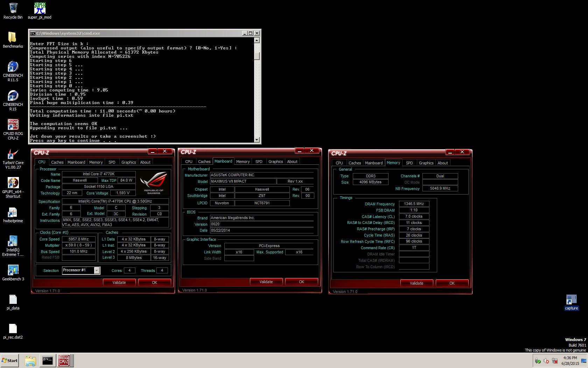Click Validate in the Mainboard window
Viewport: 588px width, 368px height.
coord(266,282)
